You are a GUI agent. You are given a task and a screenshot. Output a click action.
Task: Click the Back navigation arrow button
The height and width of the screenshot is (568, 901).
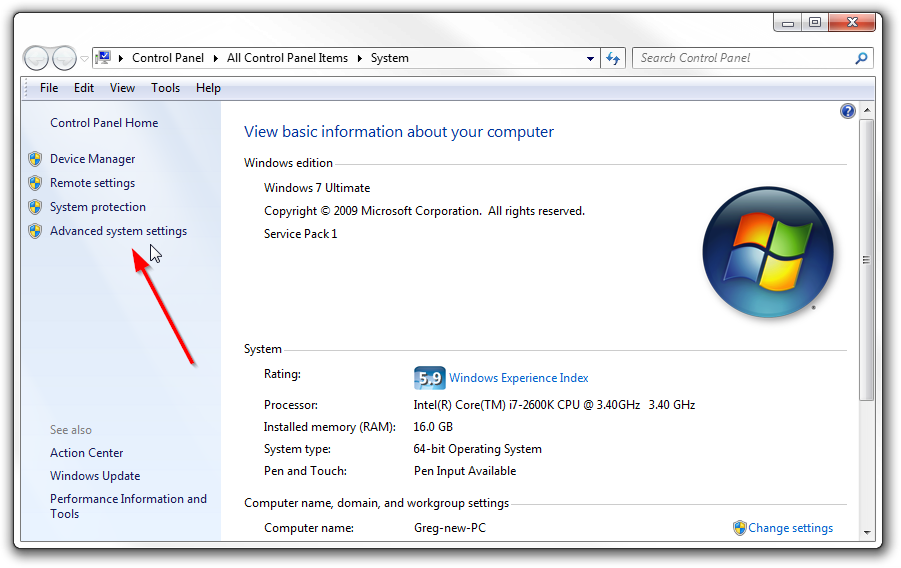pyautogui.click(x=36, y=58)
